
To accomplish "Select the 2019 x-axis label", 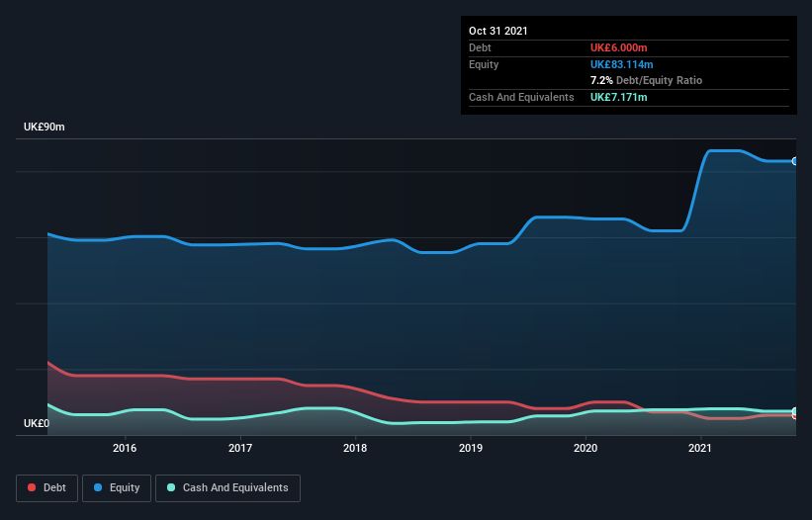I will coord(471,448).
